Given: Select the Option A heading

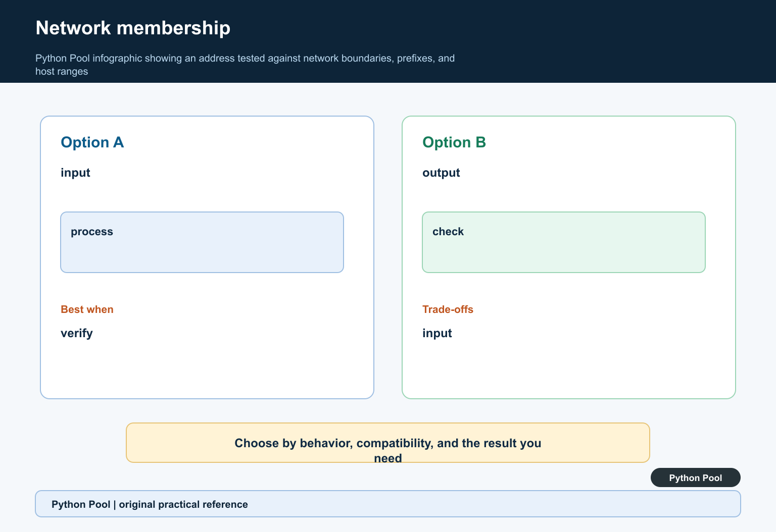Looking at the screenshot, I should tap(92, 142).
